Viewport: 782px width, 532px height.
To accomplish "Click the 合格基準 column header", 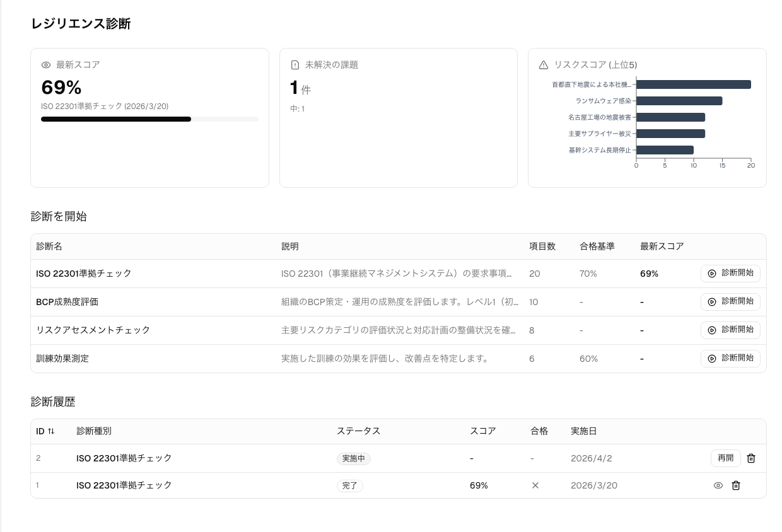I will pos(597,246).
